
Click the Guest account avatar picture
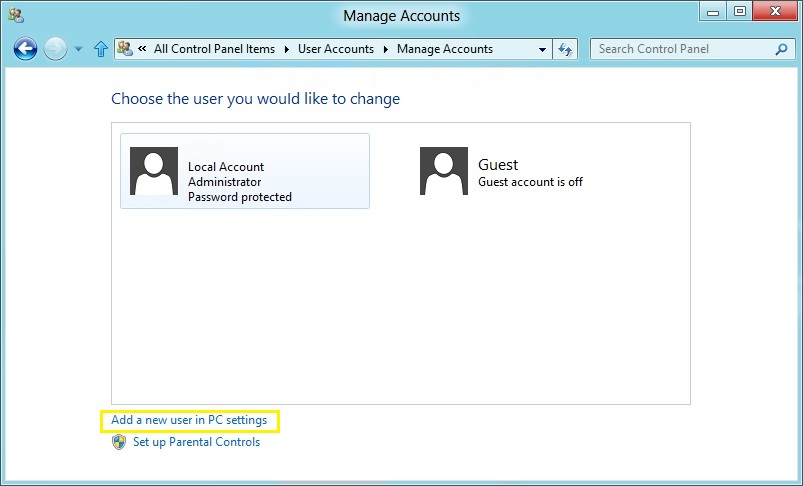pos(444,171)
